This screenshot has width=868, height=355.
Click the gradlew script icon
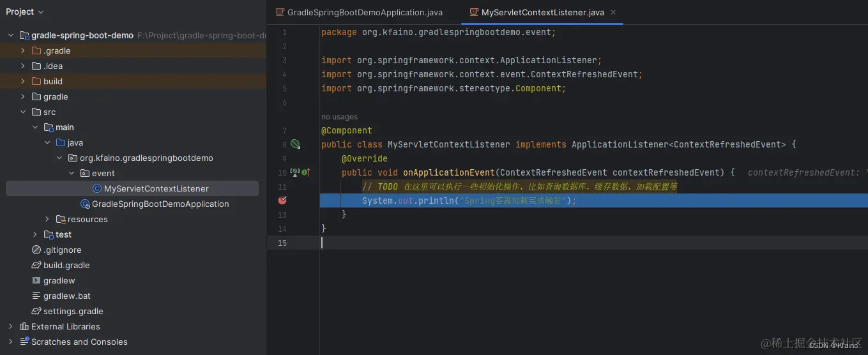click(36, 280)
